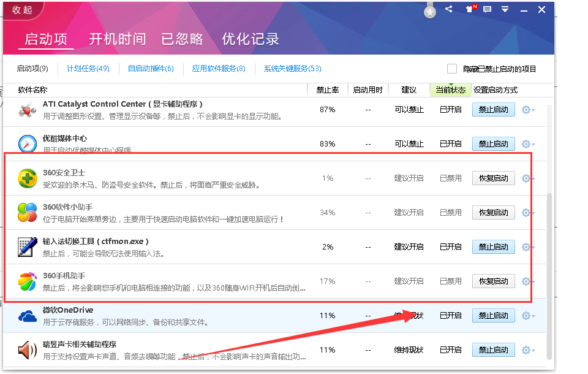Screen dimensions: 588x374
Task: Click the medal badge icon in title bar
Action: pos(430,11)
